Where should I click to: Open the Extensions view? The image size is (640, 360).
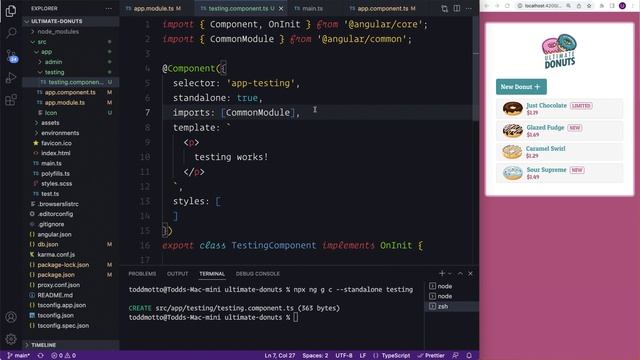pyautogui.click(x=11, y=100)
